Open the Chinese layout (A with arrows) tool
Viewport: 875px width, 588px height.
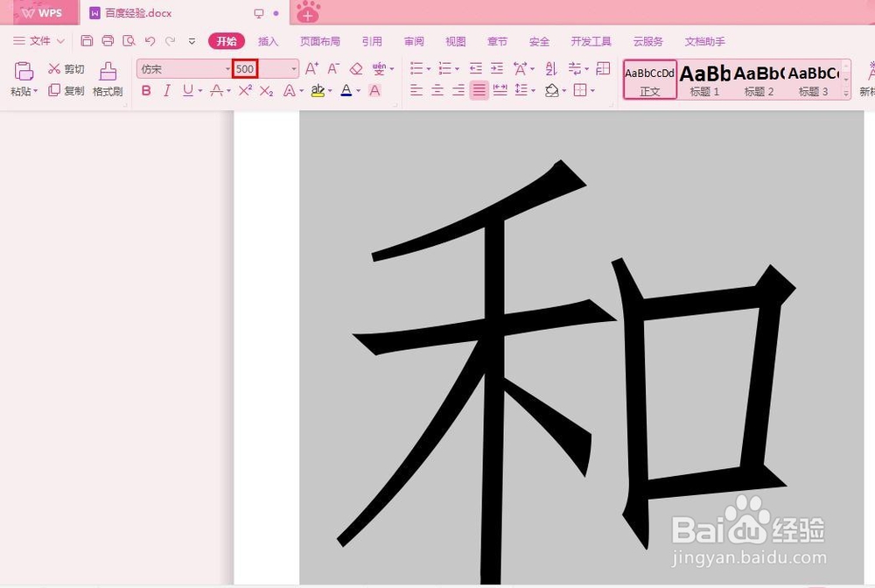tap(520, 68)
